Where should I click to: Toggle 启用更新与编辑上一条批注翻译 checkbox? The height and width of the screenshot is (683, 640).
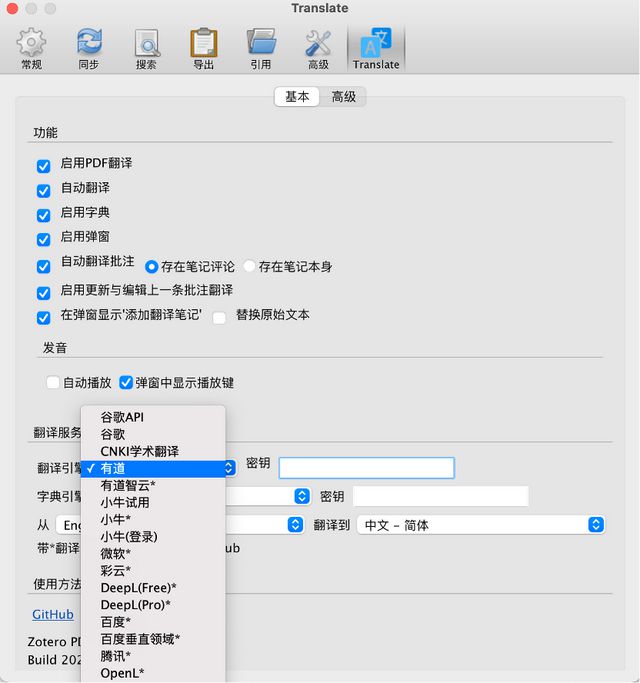coord(44,293)
